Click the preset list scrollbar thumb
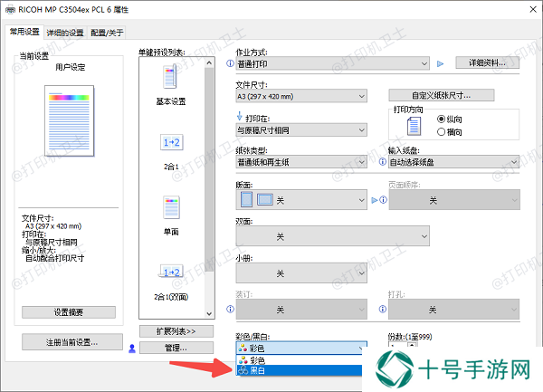543x392 pixels. [209, 169]
